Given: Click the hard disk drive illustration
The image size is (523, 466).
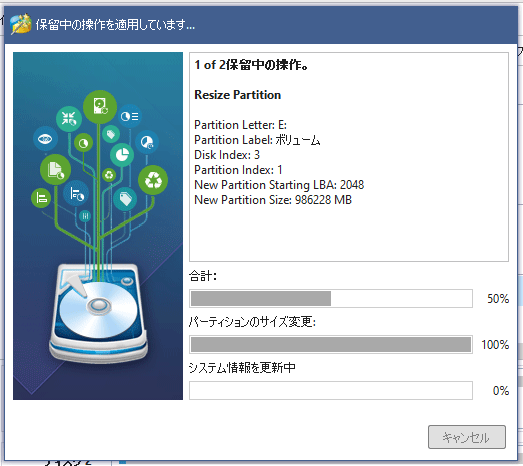Looking at the screenshot, I should click(98, 313).
